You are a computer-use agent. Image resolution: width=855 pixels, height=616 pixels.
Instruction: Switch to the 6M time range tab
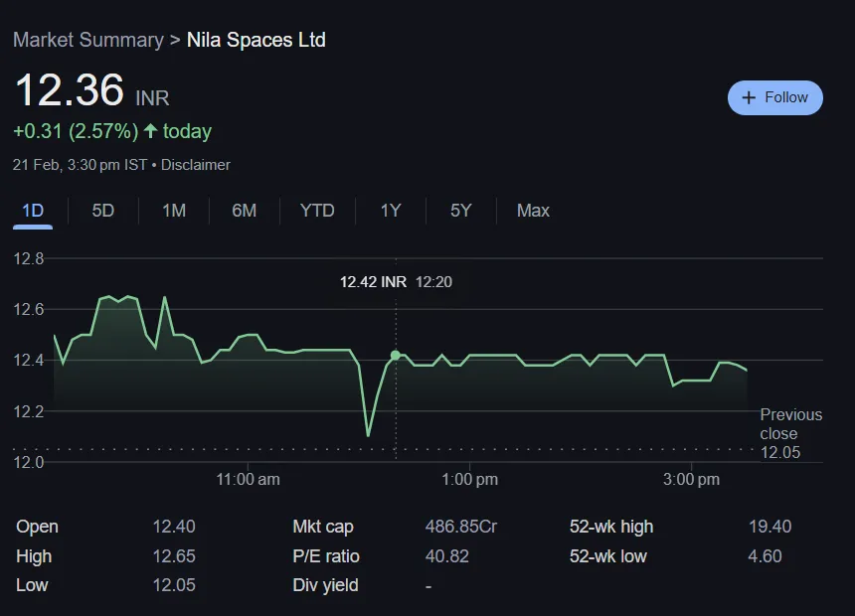click(244, 211)
